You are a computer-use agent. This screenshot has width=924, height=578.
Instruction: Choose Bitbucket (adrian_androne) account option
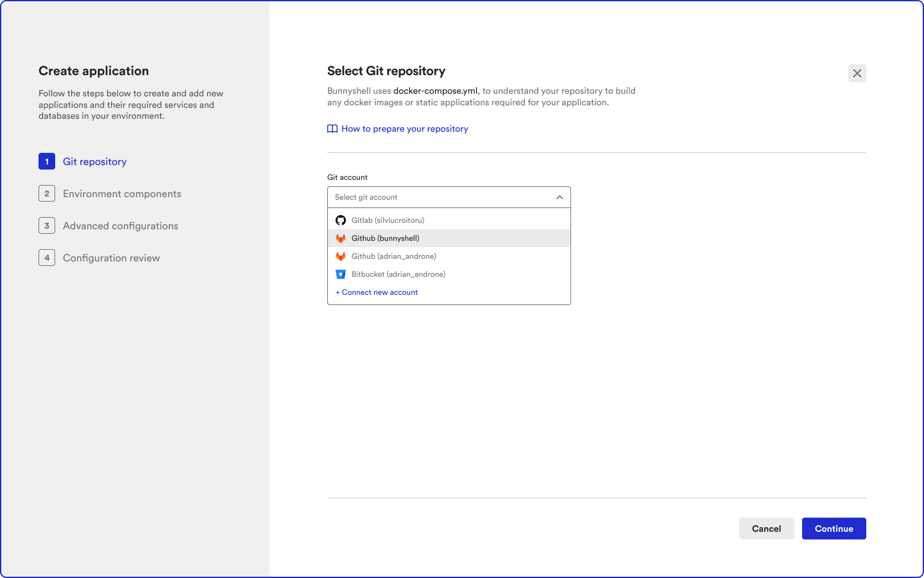[449, 274]
